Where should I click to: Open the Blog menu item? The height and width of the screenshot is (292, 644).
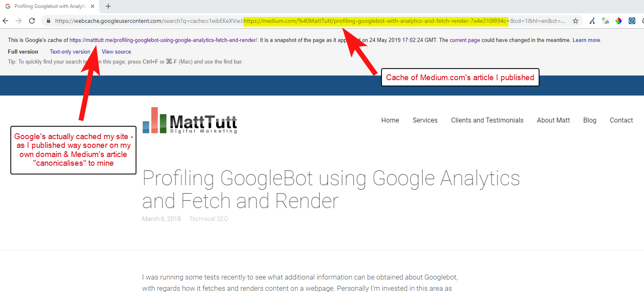click(x=590, y=120)
